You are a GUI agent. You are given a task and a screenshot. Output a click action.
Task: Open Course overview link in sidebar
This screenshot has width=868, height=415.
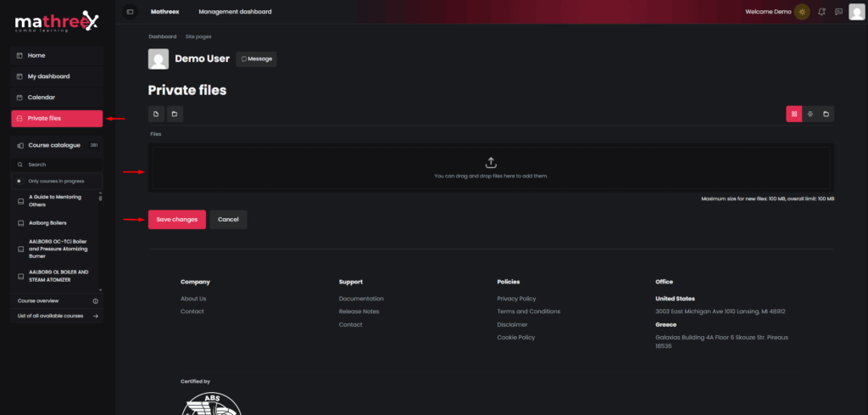pos(37,301)
